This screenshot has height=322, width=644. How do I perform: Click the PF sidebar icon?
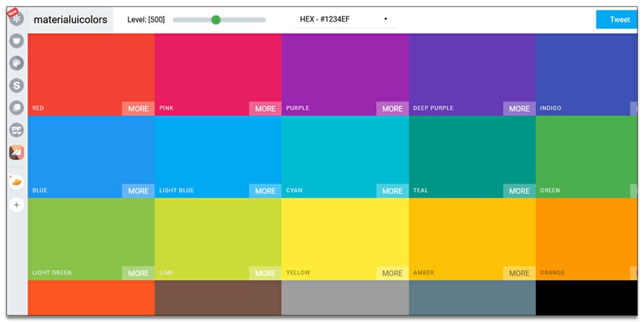point(17,130)
